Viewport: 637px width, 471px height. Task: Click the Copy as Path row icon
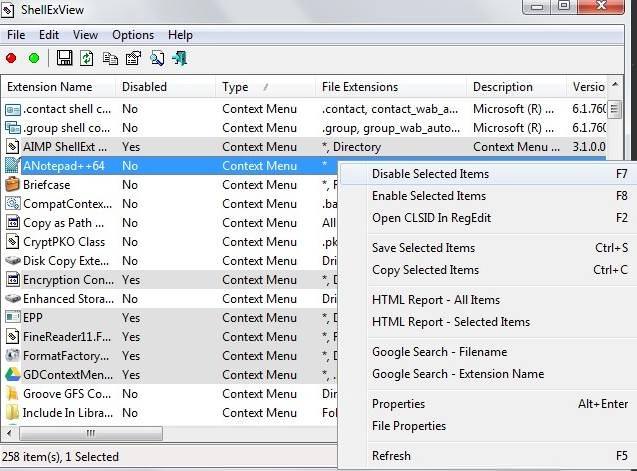(13, 223)
